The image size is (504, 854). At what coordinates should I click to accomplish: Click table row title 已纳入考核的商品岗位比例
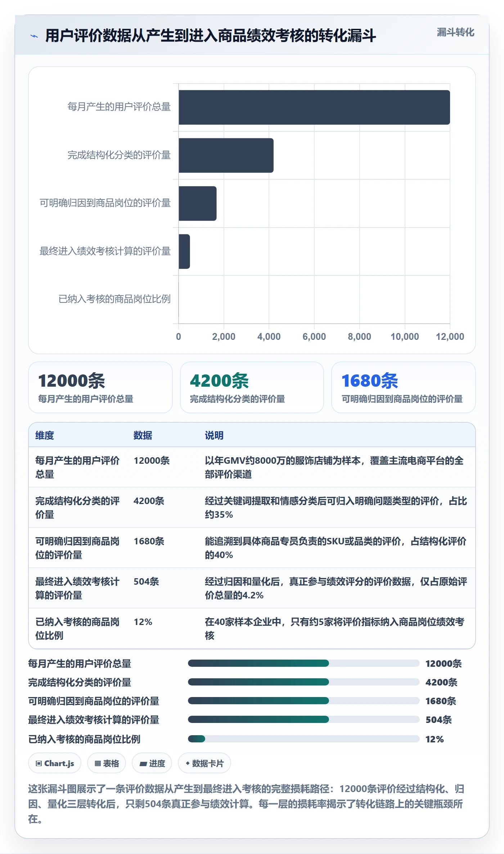[x=77, y=629]
